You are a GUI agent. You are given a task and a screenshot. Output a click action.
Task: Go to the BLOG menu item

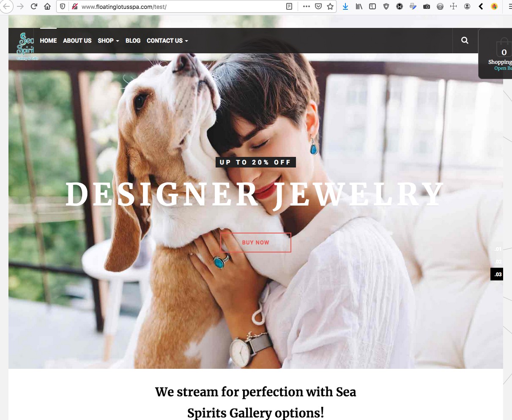133,41
